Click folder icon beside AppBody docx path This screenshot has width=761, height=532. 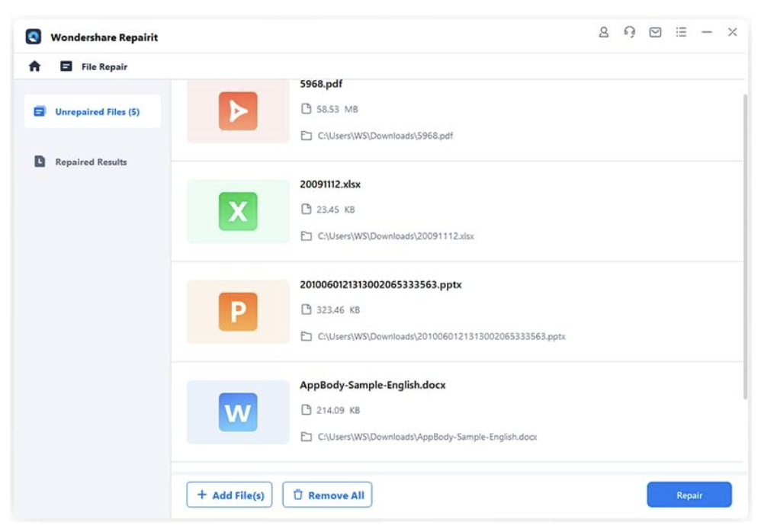click(307, 437)
